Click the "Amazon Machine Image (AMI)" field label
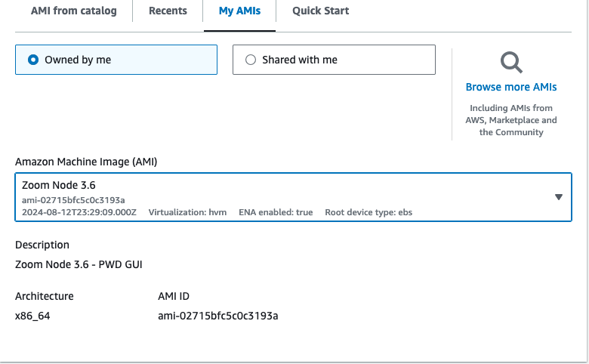The image size is (589, 364). click(86, 162)
